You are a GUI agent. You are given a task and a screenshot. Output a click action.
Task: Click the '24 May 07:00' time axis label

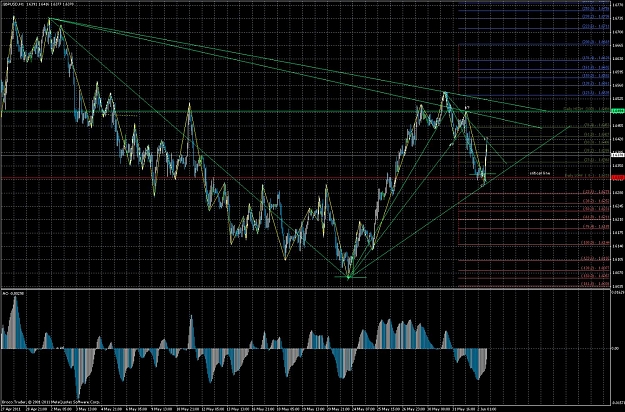pos(364,409)
